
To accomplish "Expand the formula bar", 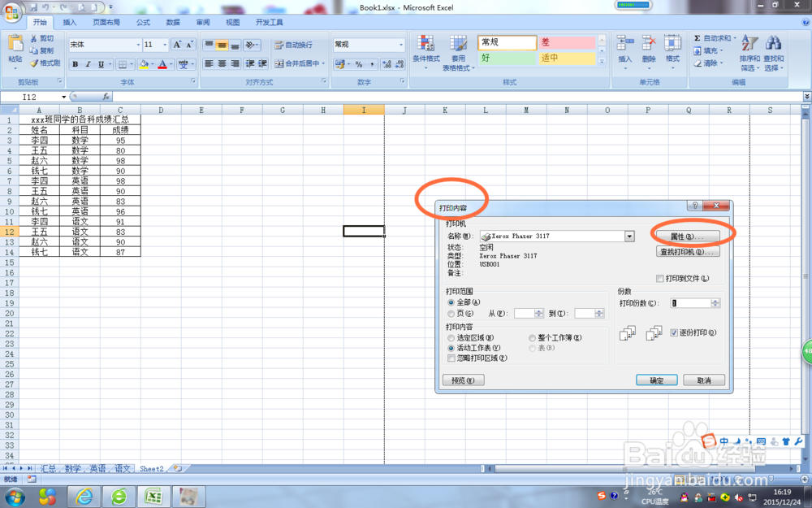I will click(x=807, y=97).
